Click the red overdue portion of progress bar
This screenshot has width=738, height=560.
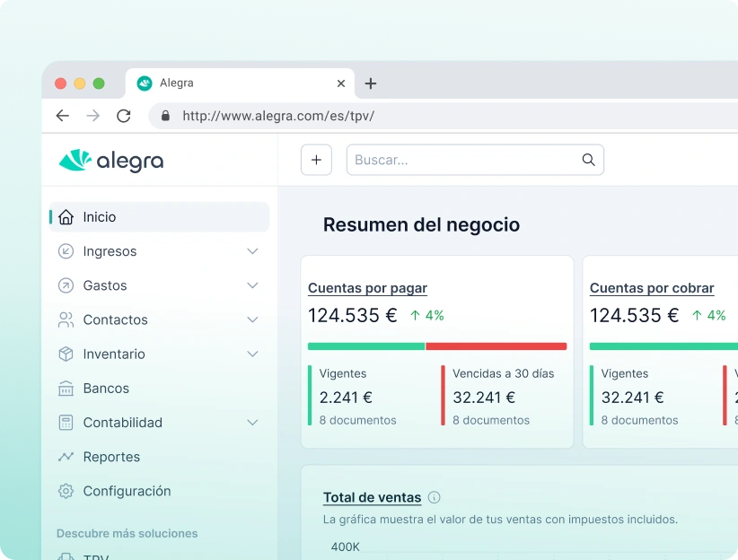[496, 346]
